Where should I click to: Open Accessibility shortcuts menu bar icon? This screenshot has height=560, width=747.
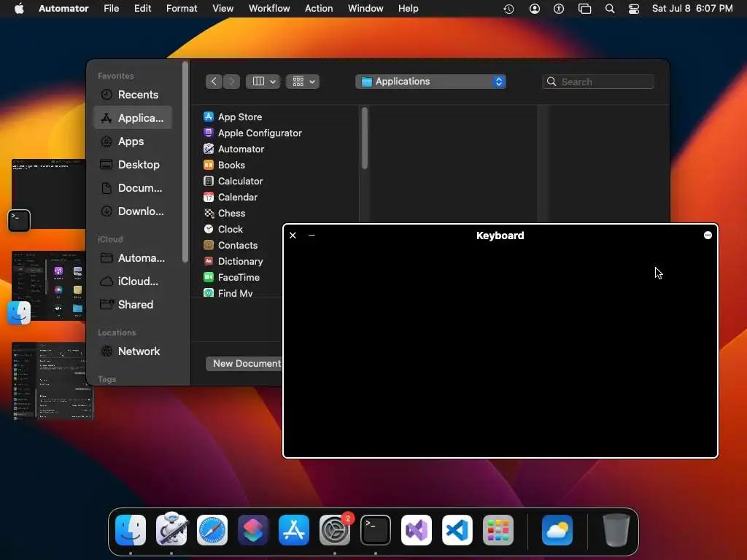click(x=559, y=9)
